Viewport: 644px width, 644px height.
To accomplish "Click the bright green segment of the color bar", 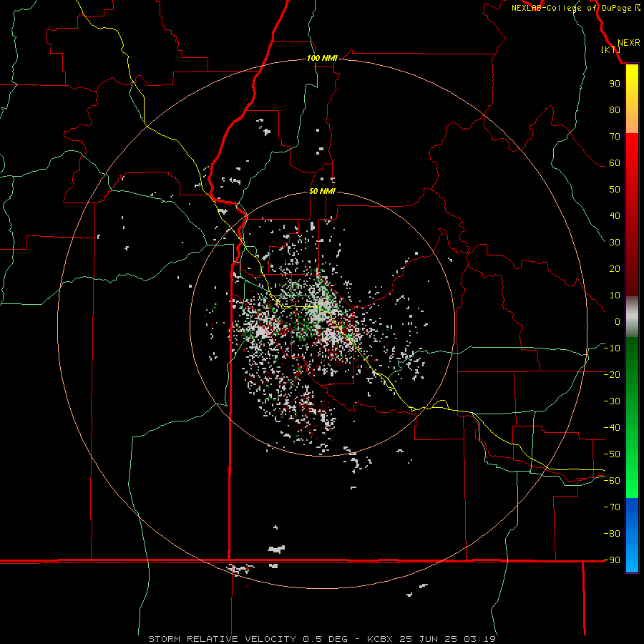I will point(632,472).
